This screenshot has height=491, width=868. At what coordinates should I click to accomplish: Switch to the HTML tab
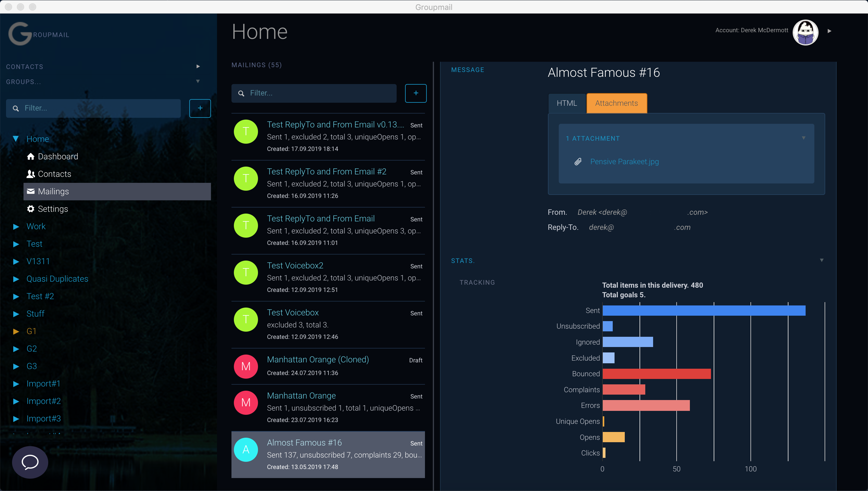567,103
